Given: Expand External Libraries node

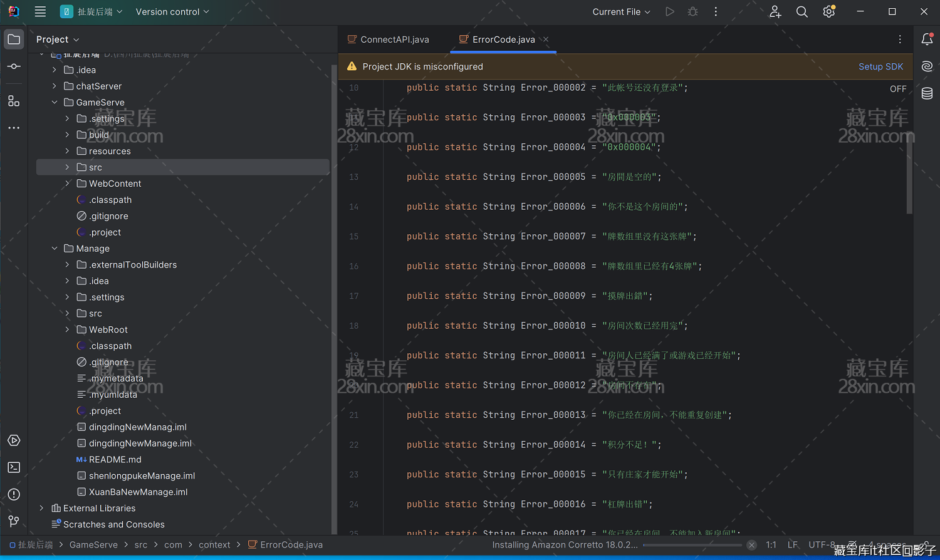Looking at the screenshot, I should (x=42, y=508).
